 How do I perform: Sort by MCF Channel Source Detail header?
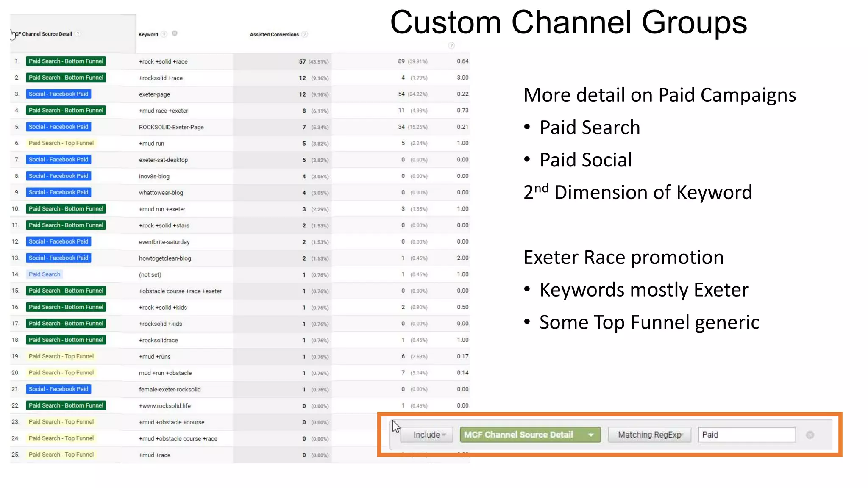(43, 34)
